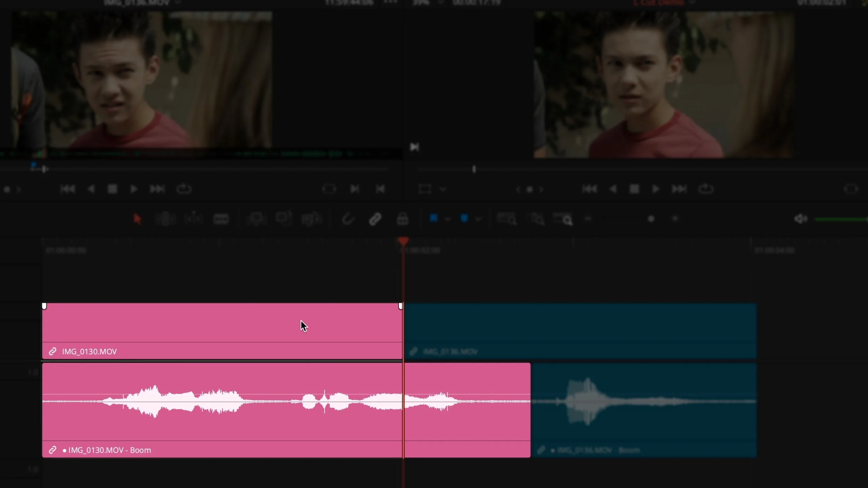Mute timeline audio with the speaker icon
The width and height of the screenshot is (868, 488).
pos(801,219)
